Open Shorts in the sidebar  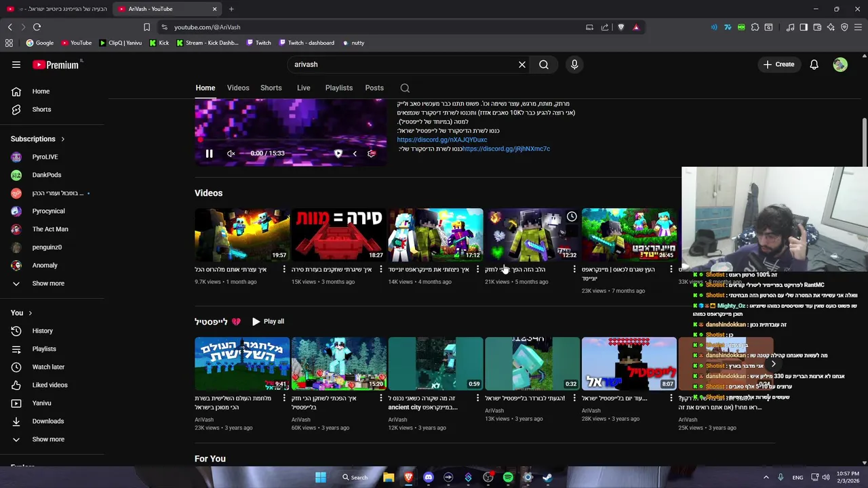pos(52,109)
